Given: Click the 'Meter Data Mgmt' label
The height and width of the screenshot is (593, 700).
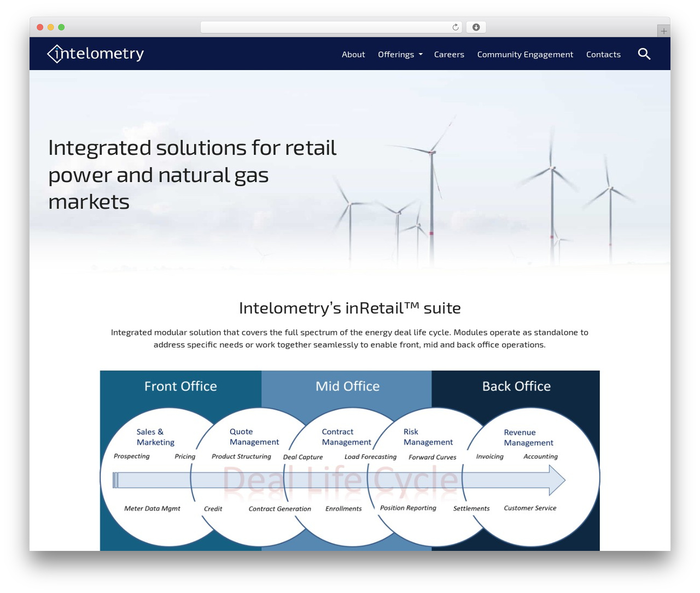Looking at the screenshot, I should (152, 508).
